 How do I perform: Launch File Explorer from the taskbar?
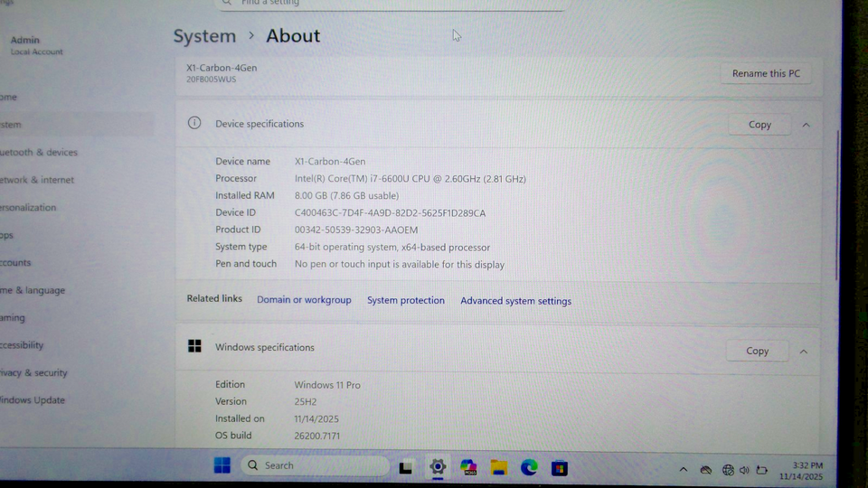click(x=498, y=467)
